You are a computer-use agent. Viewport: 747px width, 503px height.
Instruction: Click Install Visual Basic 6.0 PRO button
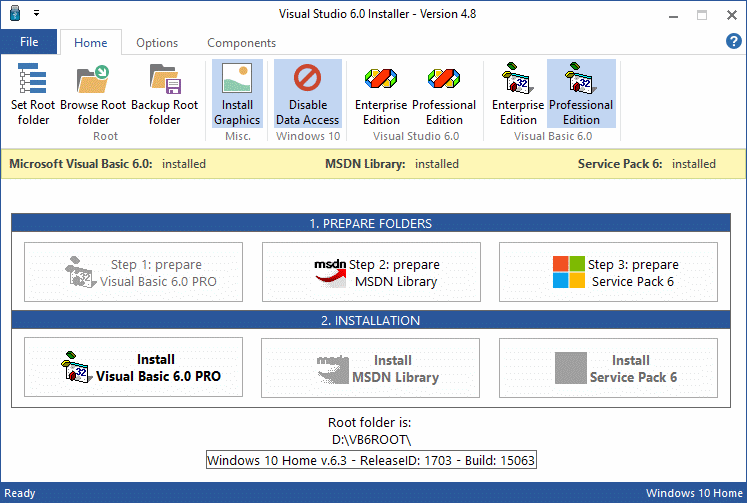[x=133, y=367]
